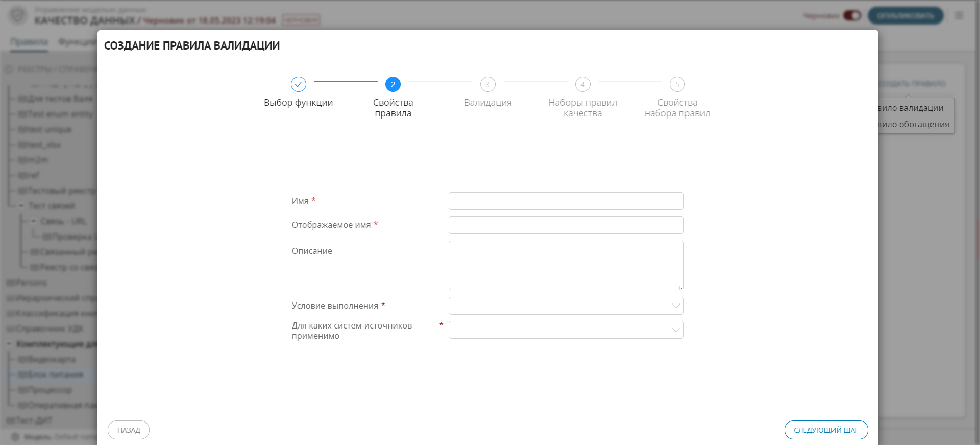Click the Отображаемое имя input field
980x445 pixels.
(566, 225)
